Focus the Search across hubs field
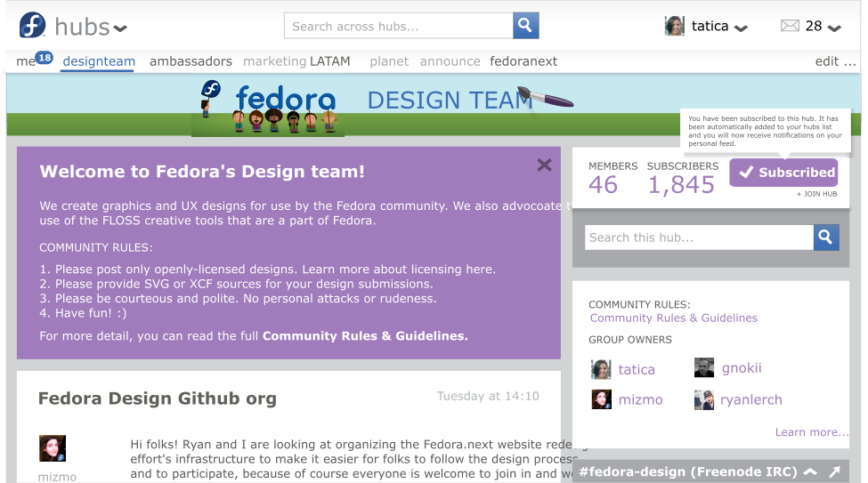The width and height of the screenshot is (868, 483). 399,26
